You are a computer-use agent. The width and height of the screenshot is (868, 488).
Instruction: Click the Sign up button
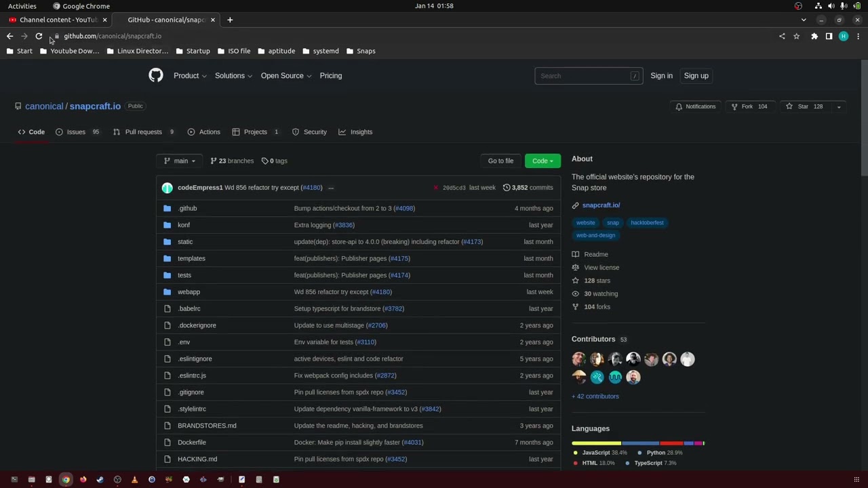pos(696,76)
